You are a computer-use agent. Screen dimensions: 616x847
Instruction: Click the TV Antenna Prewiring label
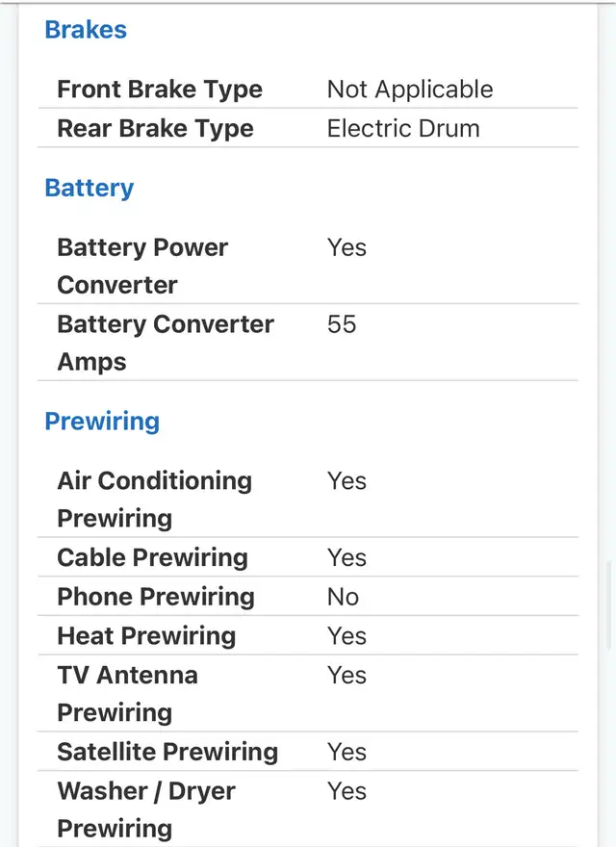(x=127, y=693)
